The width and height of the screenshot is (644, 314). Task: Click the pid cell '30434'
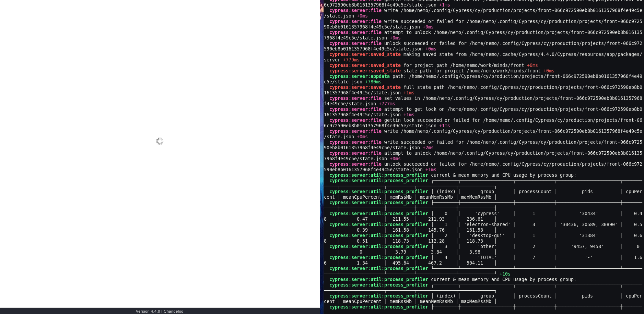pyautogui.click(x=588, y=213)
